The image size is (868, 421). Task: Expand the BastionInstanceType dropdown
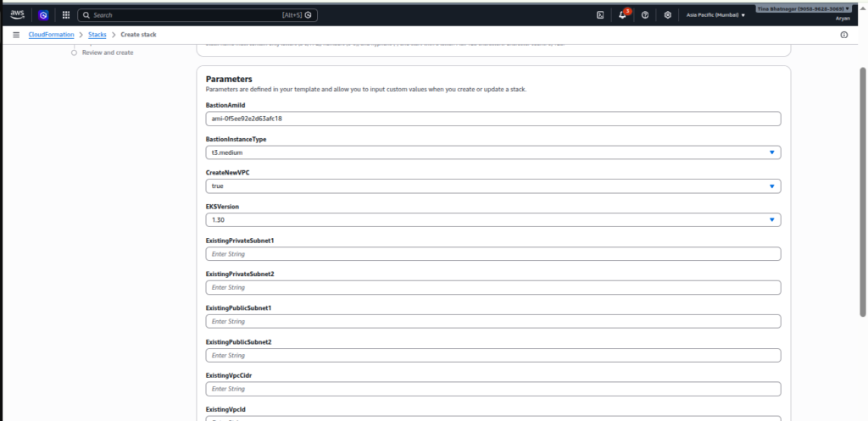(x=493, y=152)
